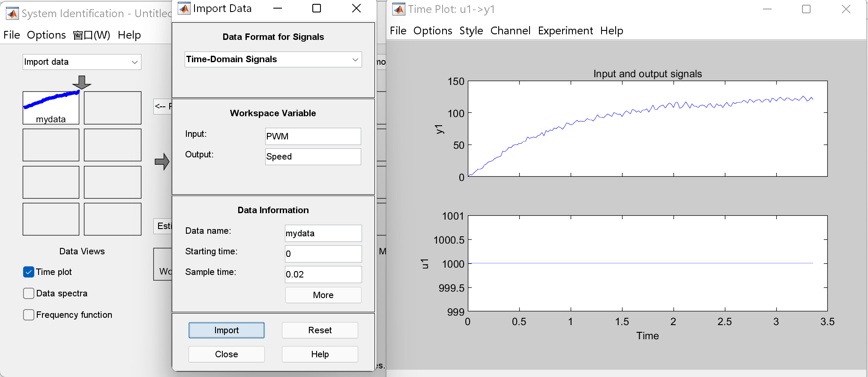Enable the Time plot checkbox
868x377 pixels.
(x=29, y=272)
